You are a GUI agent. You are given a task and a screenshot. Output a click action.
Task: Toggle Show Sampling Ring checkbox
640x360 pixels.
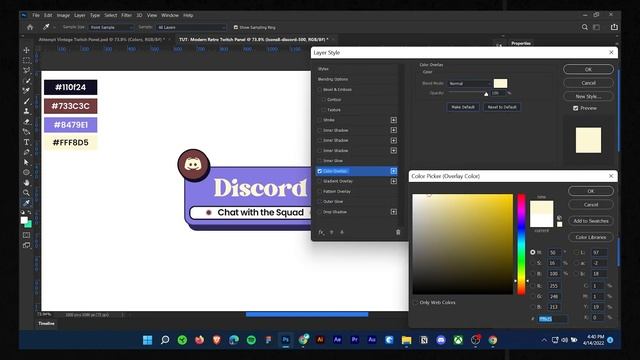[x=236, y=27]
